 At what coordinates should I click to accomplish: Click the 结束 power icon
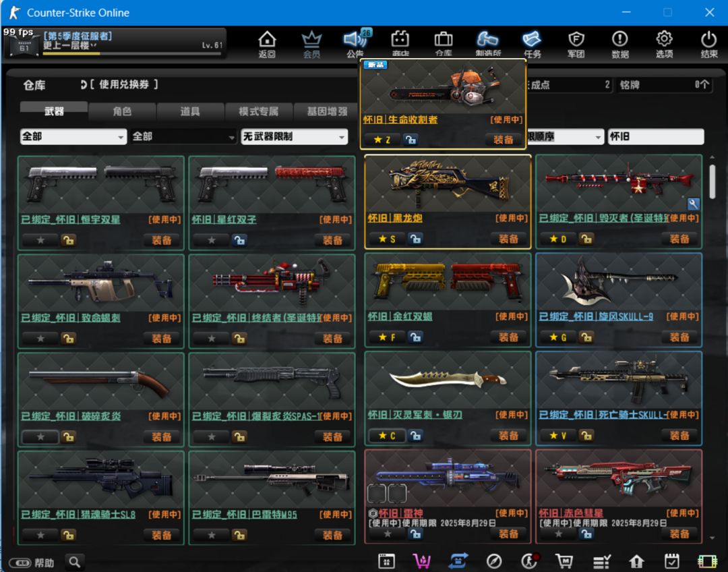[x=709, y=44]
